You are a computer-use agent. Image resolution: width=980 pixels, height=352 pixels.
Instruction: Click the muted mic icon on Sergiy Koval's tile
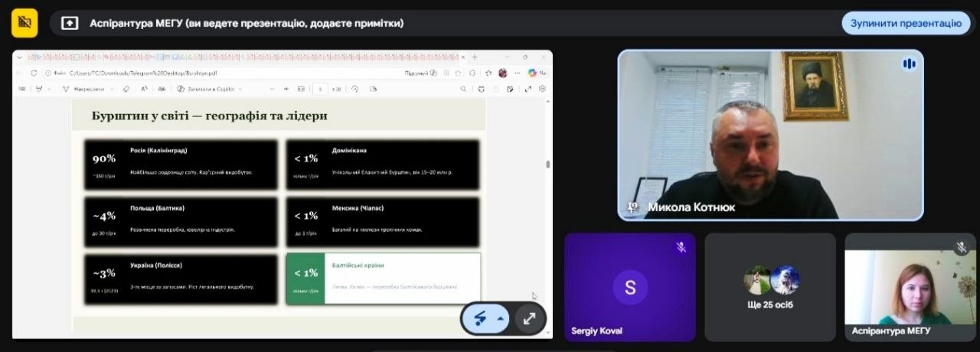681,247
